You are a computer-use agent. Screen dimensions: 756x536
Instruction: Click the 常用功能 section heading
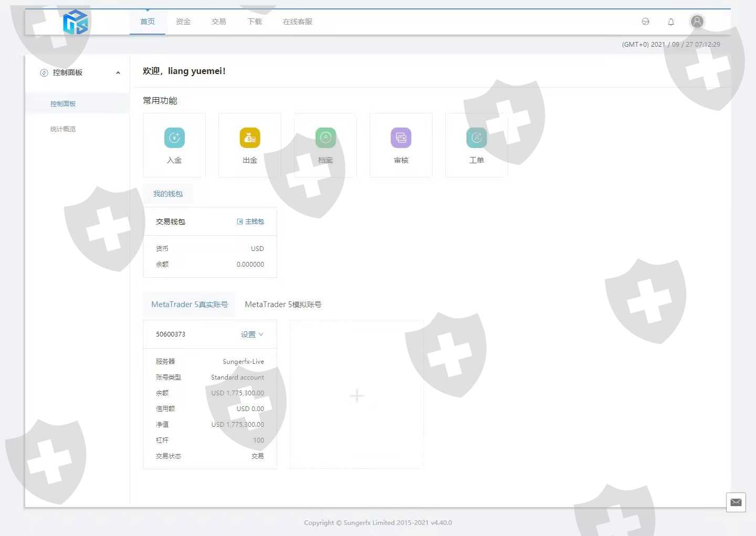(160, 101)
